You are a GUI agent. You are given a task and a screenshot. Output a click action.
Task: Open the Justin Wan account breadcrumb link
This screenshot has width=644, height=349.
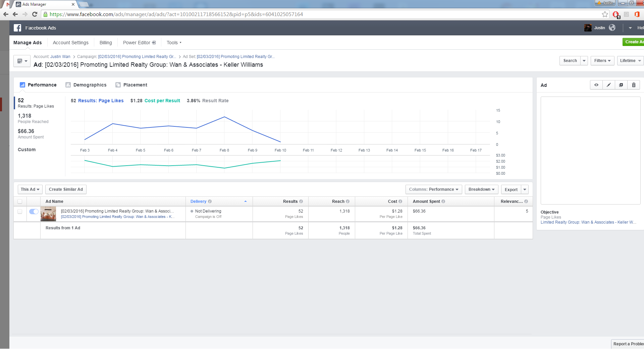(x=60, y=57)
